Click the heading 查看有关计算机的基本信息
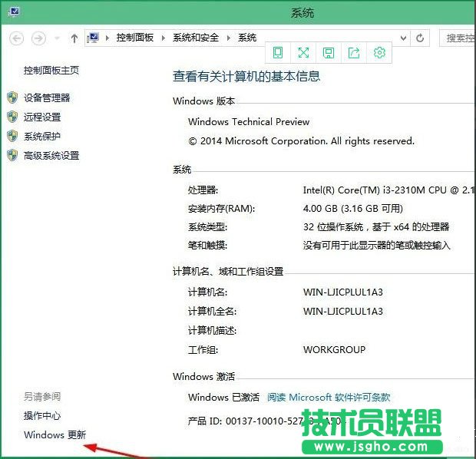This screenshot has height=459, width=476. pos(246,76)
